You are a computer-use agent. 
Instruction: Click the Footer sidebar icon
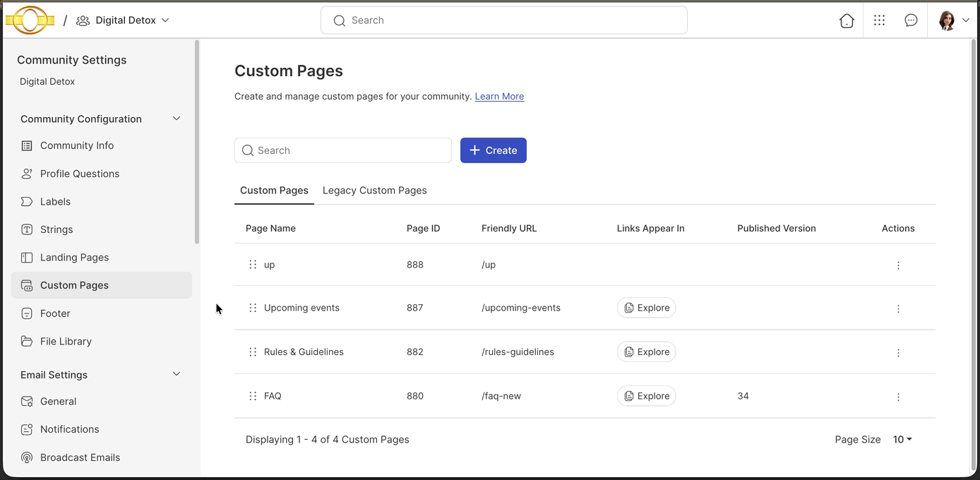coord(27,313)
